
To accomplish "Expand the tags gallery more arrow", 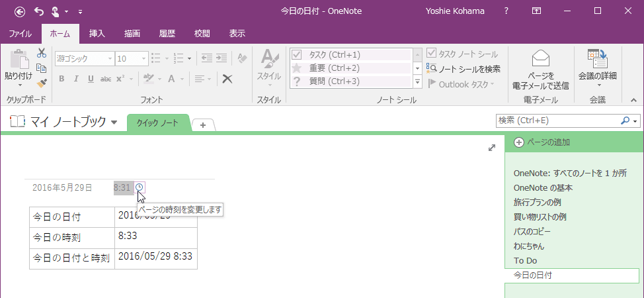I will (x=418, y=81).
